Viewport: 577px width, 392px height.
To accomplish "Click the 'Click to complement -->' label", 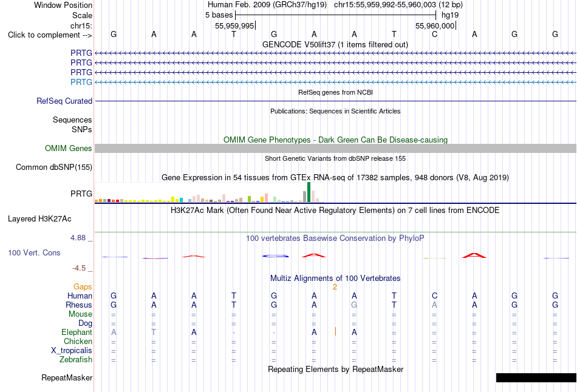I will 50,35.
